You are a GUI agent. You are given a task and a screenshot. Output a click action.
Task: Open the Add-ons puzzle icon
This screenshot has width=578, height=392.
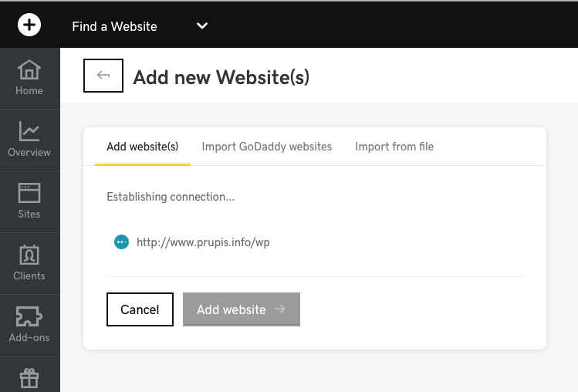coord(29,317)
